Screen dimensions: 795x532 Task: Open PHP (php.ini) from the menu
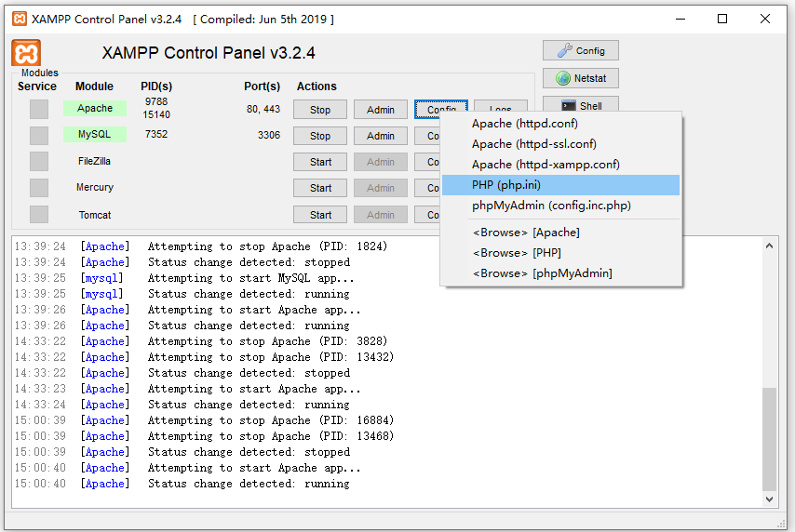pyautogui.click(x=560, y=185)
